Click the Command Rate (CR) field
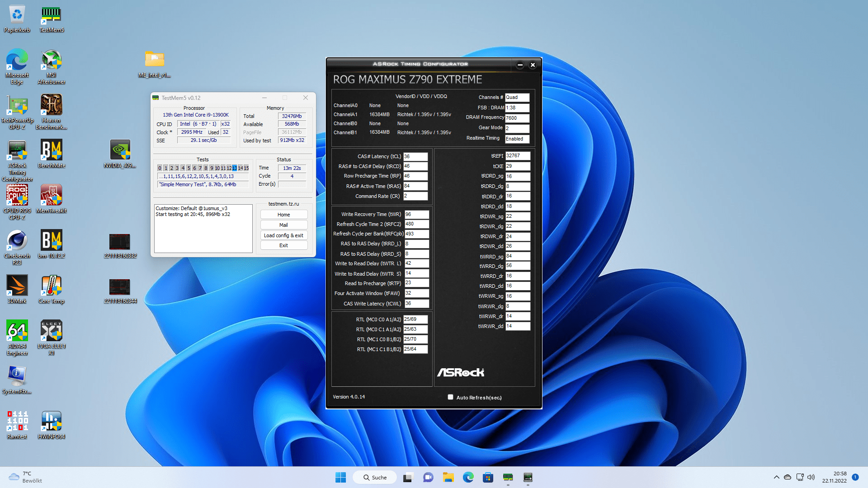The image size is (868, 488). [x=415, y=196]
